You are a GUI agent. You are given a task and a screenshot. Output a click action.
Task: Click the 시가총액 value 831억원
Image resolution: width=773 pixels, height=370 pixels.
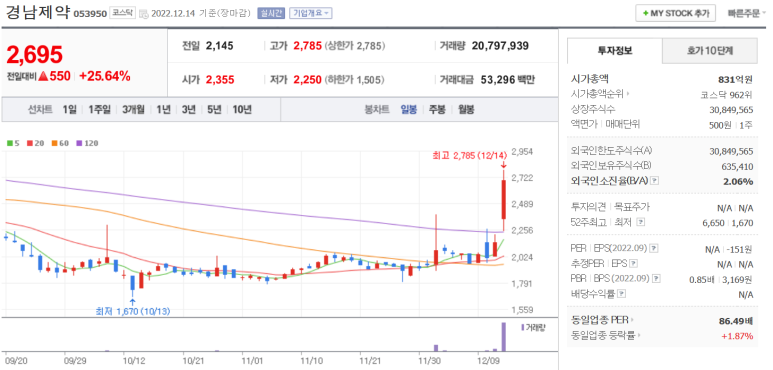click(736, 79)
